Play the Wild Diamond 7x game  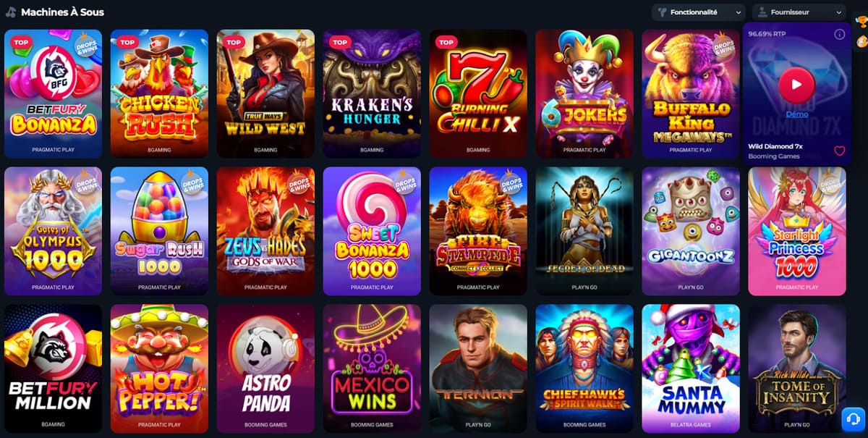point(796,84)
